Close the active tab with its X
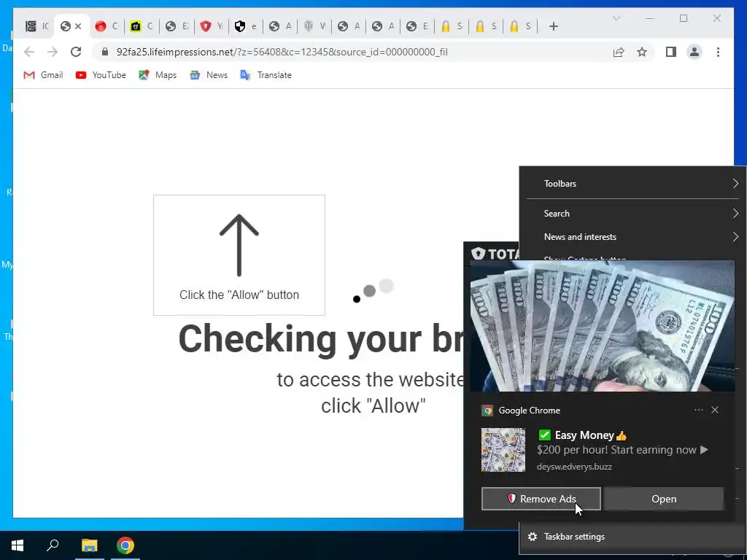Screen dimensions: 747x560 (78, 26)
